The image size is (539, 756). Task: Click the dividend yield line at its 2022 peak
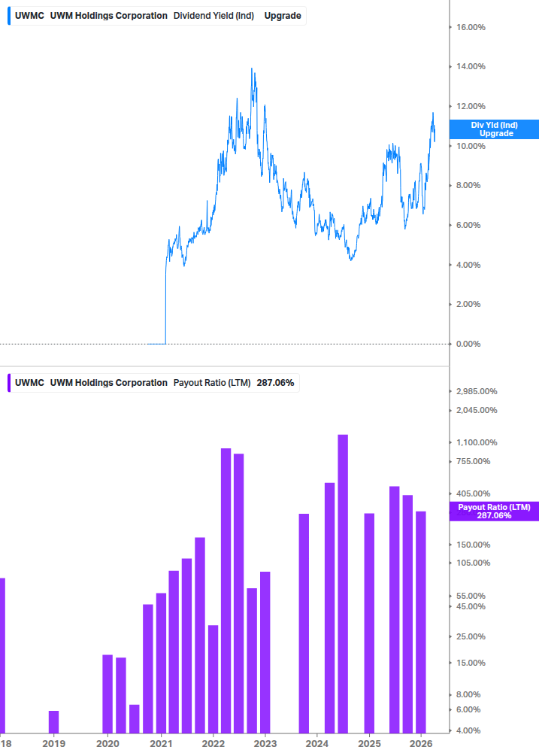250,69
